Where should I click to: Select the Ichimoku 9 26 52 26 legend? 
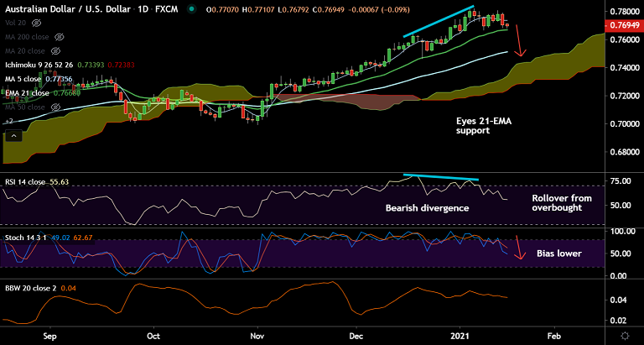(x=40, y=65)
